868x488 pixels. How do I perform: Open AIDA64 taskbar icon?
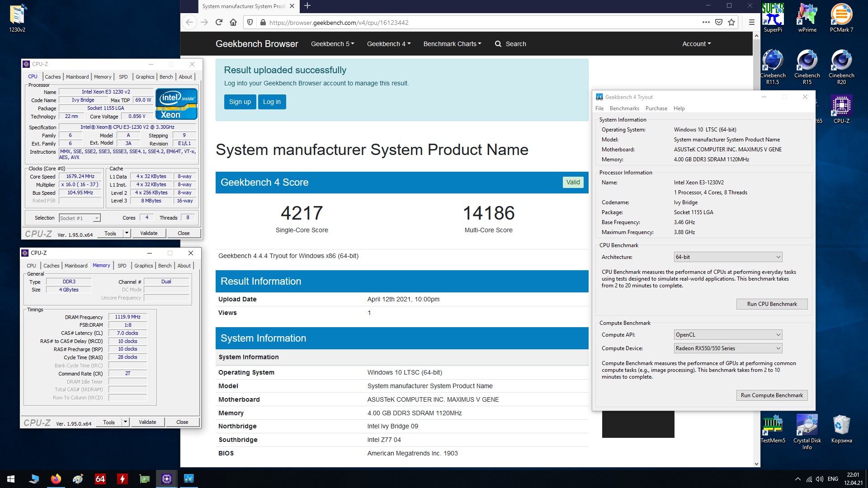100,479
